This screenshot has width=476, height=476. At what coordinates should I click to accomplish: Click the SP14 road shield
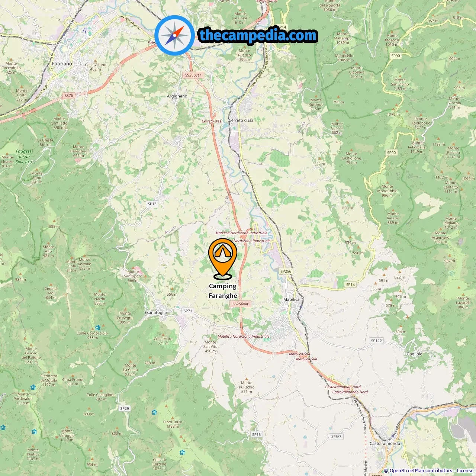tap(350, 285)
